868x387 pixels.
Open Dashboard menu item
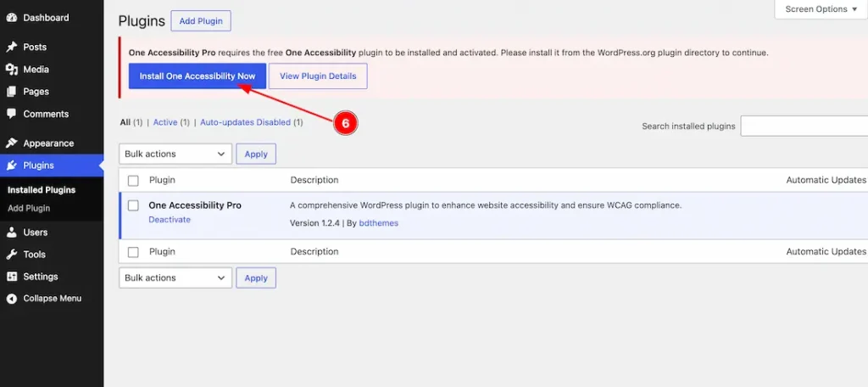click(x=46, y=18)
